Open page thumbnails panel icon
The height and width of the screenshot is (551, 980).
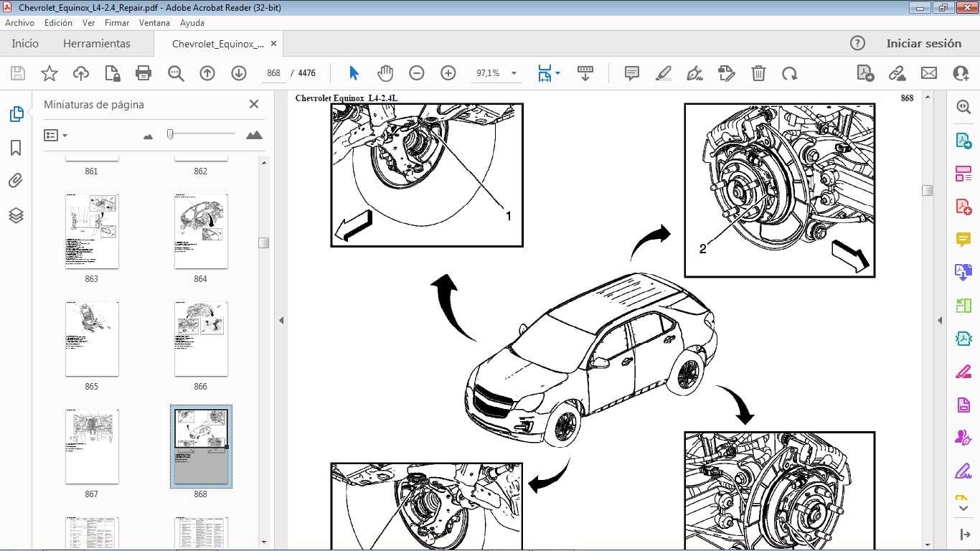coord(16,114)
